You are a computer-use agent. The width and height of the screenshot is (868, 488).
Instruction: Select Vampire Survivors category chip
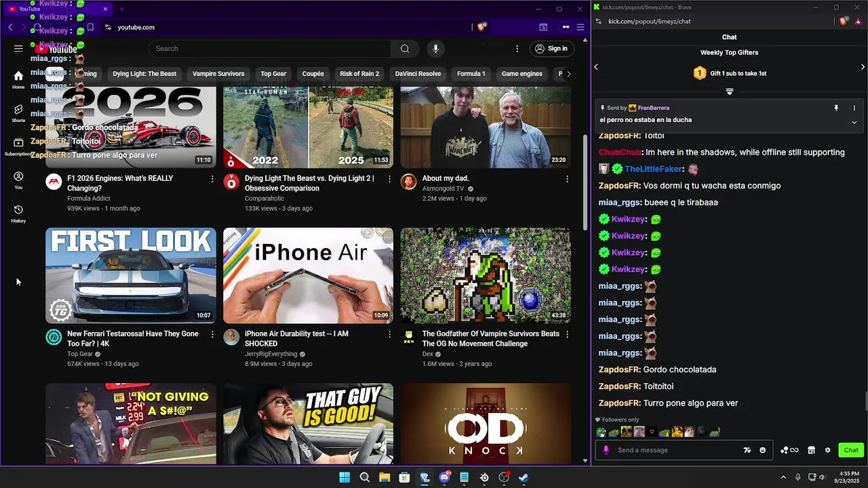[218, 74]
